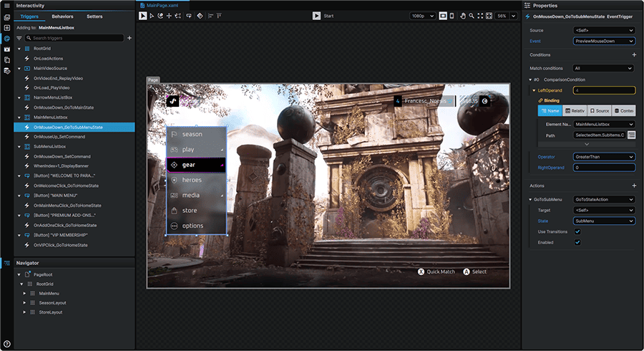The image size is (644, 351).
Task: Open the help question mark icon
Action: (7, 344)
